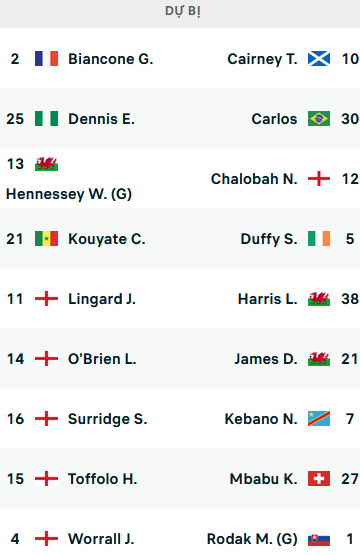Click the Nigeria flag beside Dennis E.
Image resolution: width=360 pixels, height=555 pixels.
(46, 119)
